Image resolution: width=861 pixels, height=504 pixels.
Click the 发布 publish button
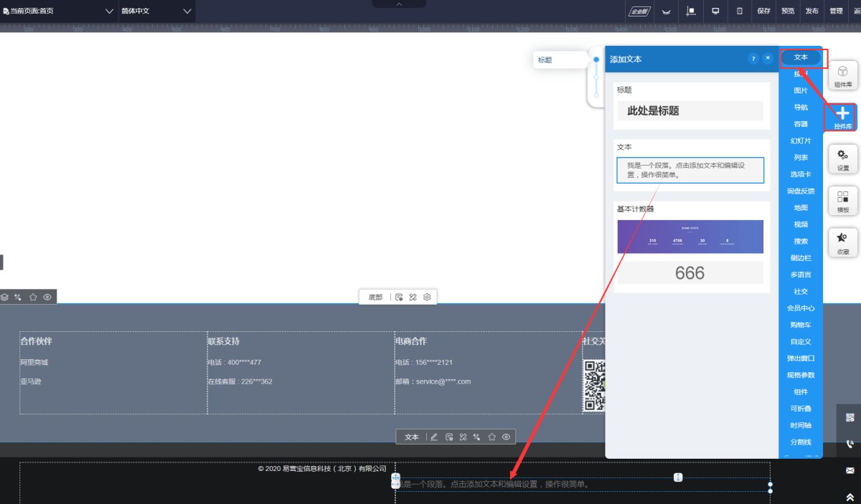point(811,11)
